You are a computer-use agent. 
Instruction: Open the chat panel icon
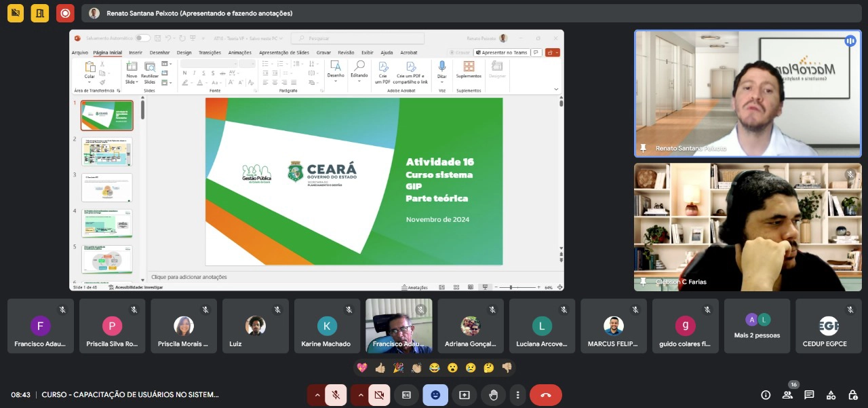(x=809, y=394)
